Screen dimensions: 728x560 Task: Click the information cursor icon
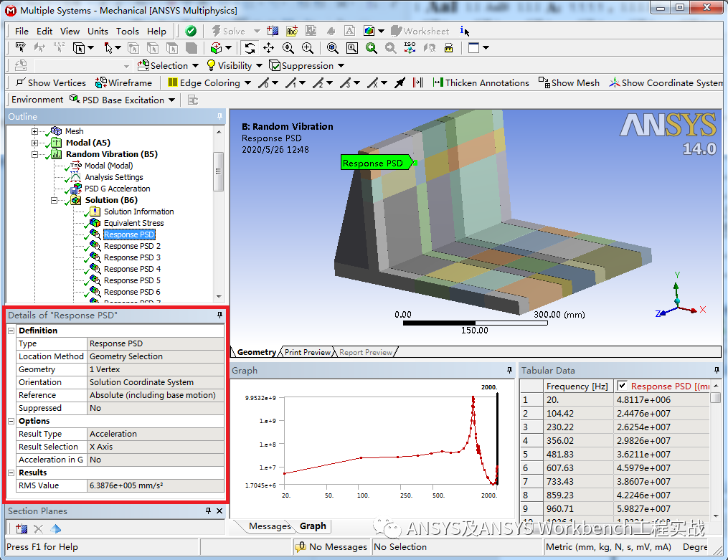coord(464,31)
